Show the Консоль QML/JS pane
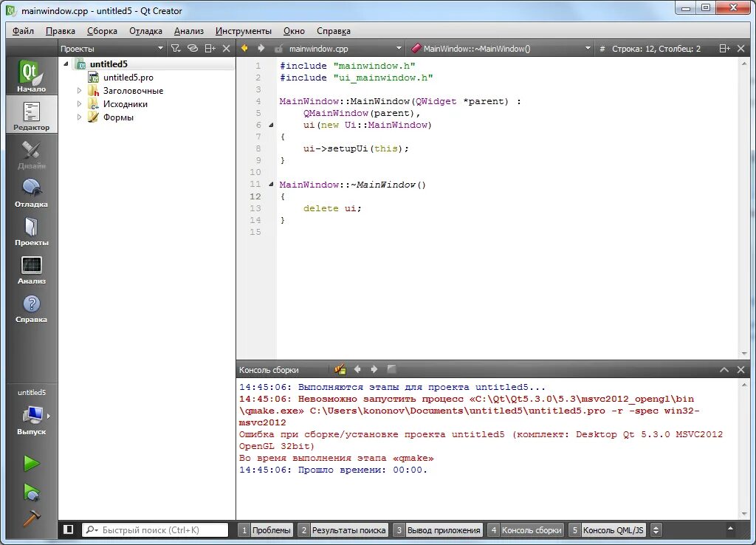This screenshot has height=545, width=756. coord(607,530)
